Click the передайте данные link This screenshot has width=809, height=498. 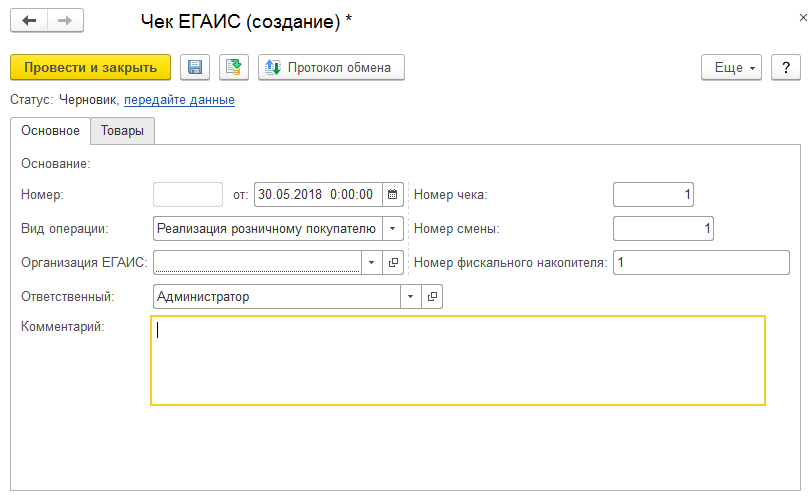[179, 100]
